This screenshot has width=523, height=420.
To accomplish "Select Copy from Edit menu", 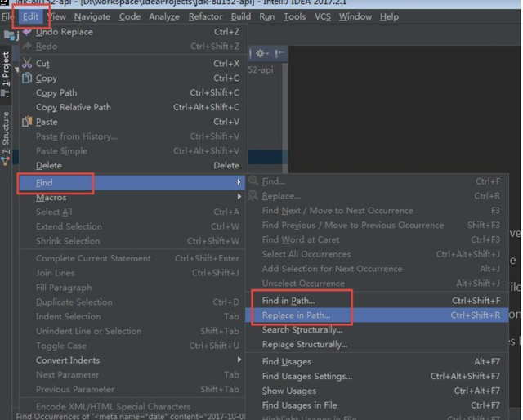I will click(132, 78).
